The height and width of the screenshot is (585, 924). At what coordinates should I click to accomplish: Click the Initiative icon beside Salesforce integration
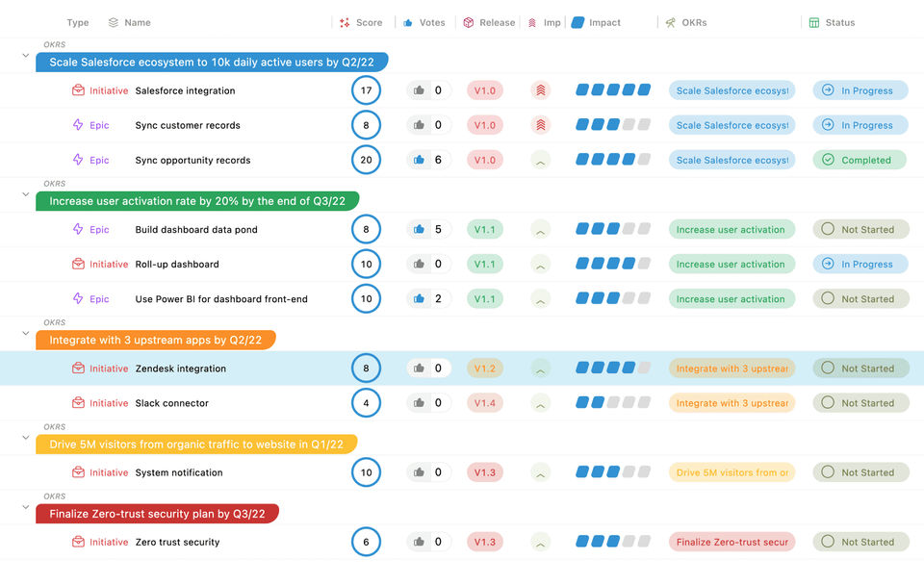coord(78,90)
